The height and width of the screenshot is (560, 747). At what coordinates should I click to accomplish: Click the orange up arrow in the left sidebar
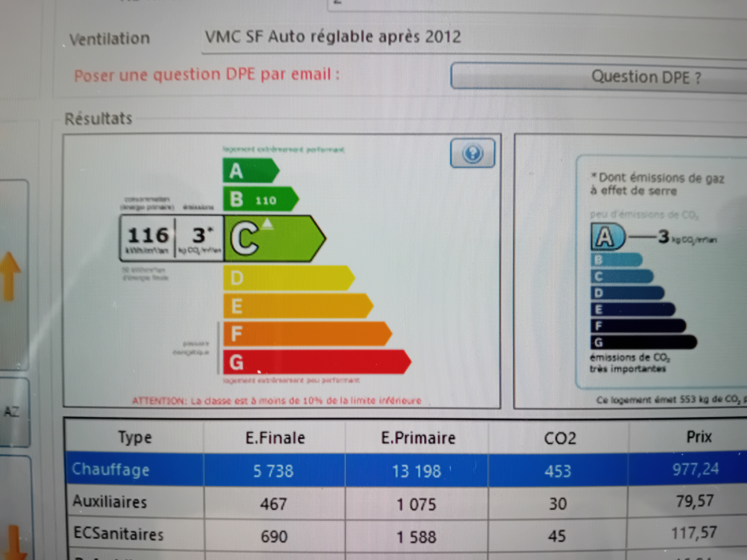pyautogui.click(x=9, y=276)
